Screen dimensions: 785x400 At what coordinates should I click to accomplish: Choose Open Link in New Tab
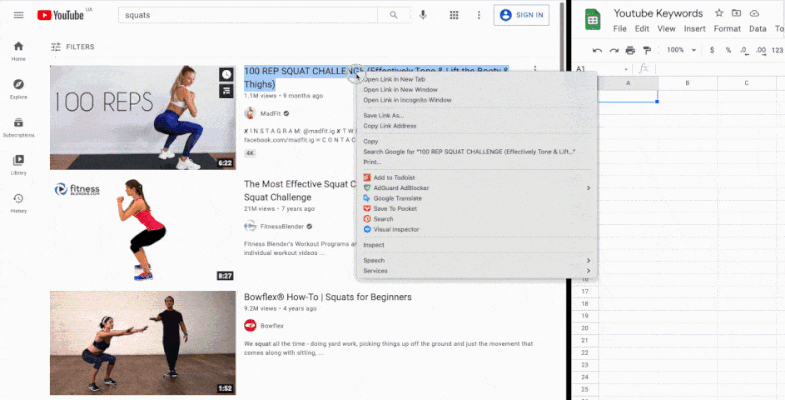pos(395,79)
